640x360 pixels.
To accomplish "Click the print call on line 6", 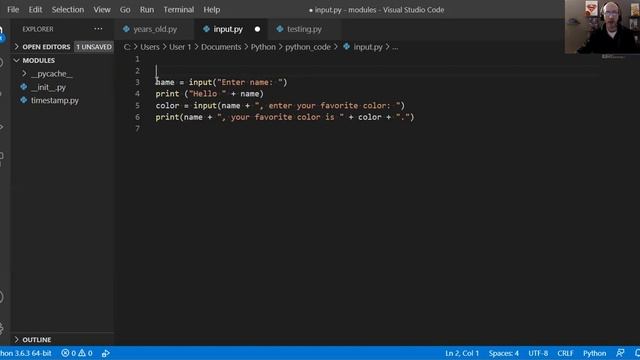I will click(x=167, y=117).
